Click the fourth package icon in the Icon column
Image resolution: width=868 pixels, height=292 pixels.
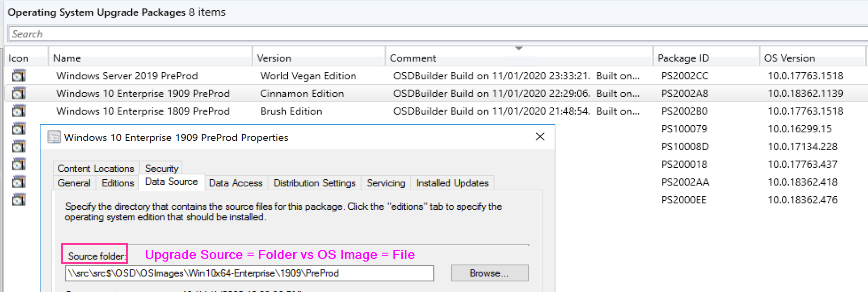[x=19, y=128]
